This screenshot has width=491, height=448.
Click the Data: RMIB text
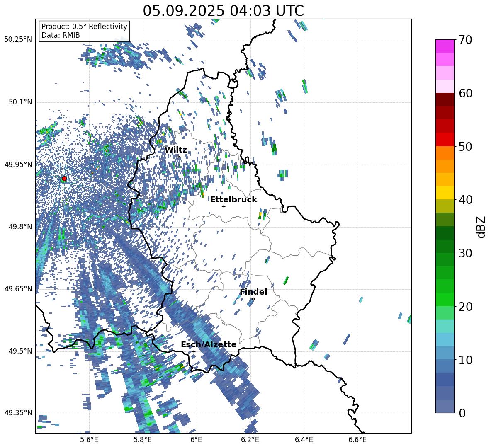pos(61,35)
